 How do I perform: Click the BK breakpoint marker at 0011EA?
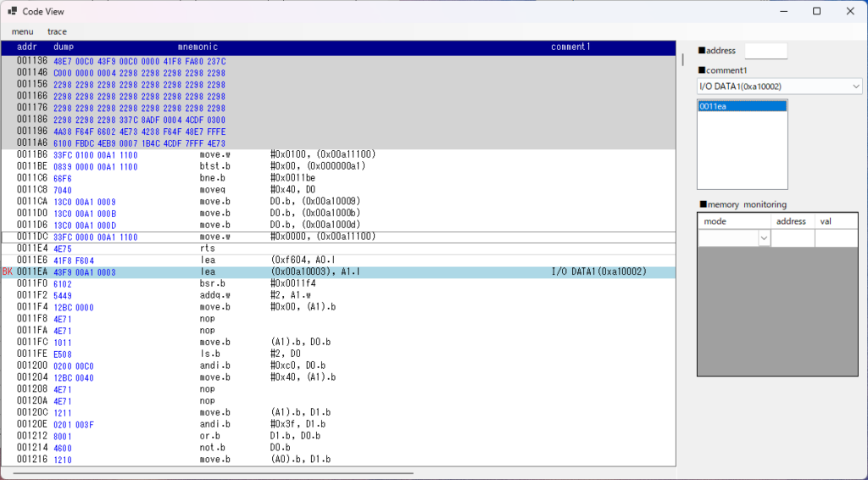click(x=8, y=272)
